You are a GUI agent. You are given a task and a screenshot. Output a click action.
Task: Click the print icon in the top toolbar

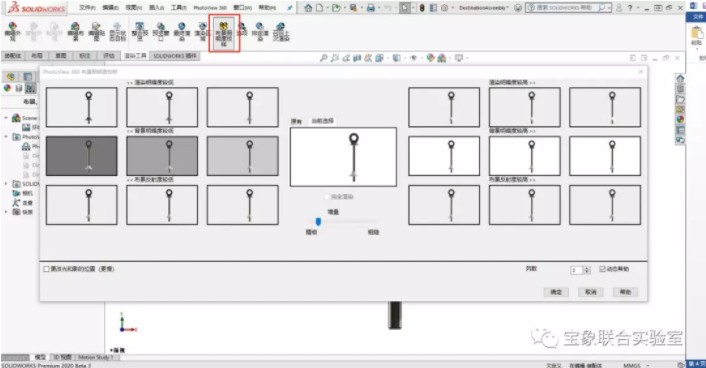click(371, 8)
